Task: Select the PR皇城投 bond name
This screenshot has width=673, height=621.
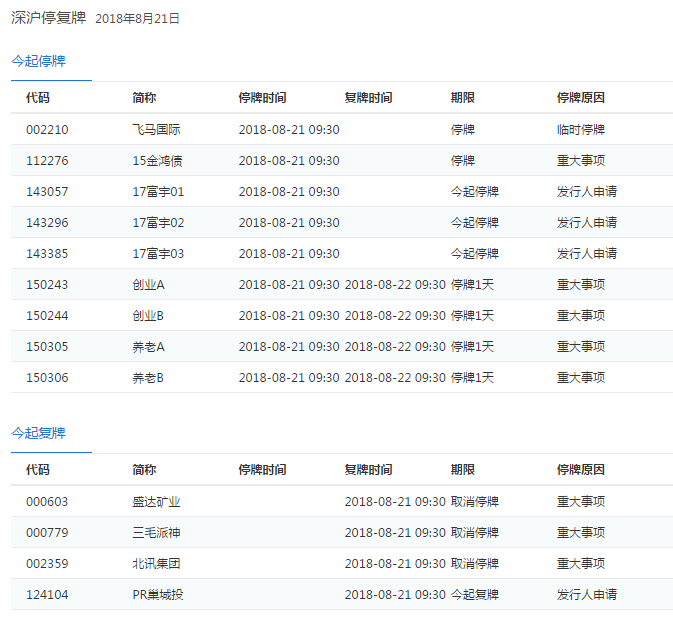Action: tap(158, 595)
